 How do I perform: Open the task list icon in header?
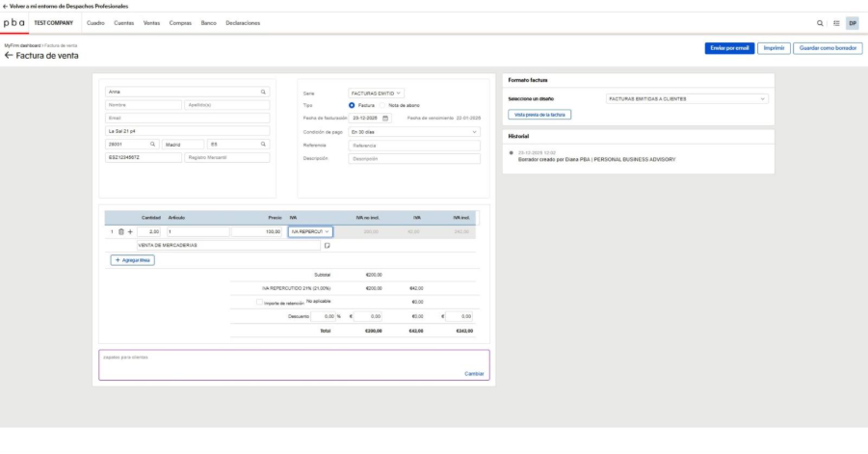pos(835,22)
